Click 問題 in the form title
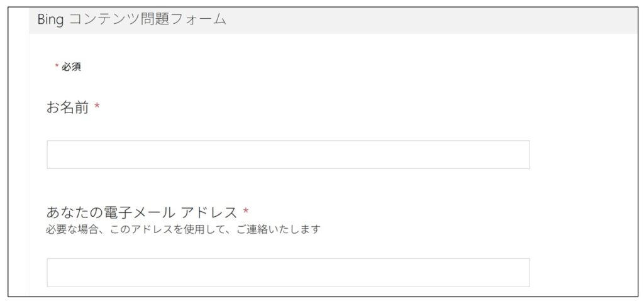Viewport: 644px width, 301px height. [x=155, y=19]
